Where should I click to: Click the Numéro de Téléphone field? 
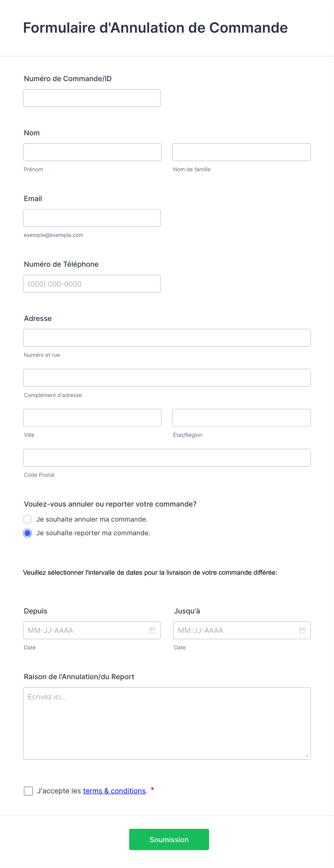tap(92, 283)
